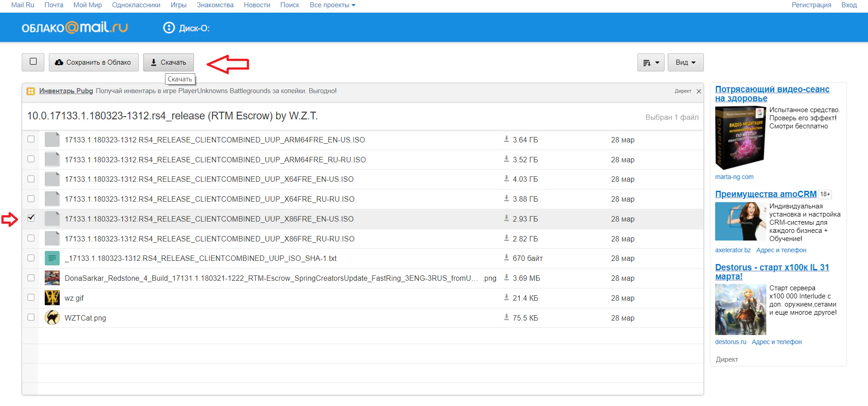This screenshot has height=406, width=868.
Task: Click download icon beside 2.93 ГБ
Action: click(506, 218)
